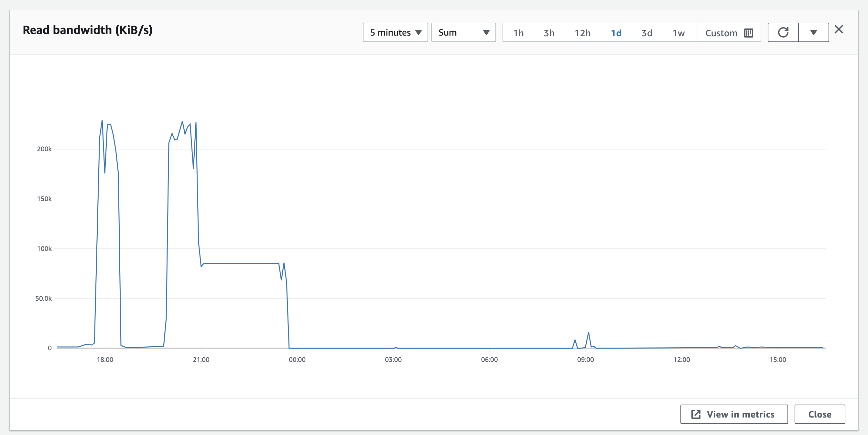
Task: Click the external link icon in View in metrics
Action: (x=696, y=414)
